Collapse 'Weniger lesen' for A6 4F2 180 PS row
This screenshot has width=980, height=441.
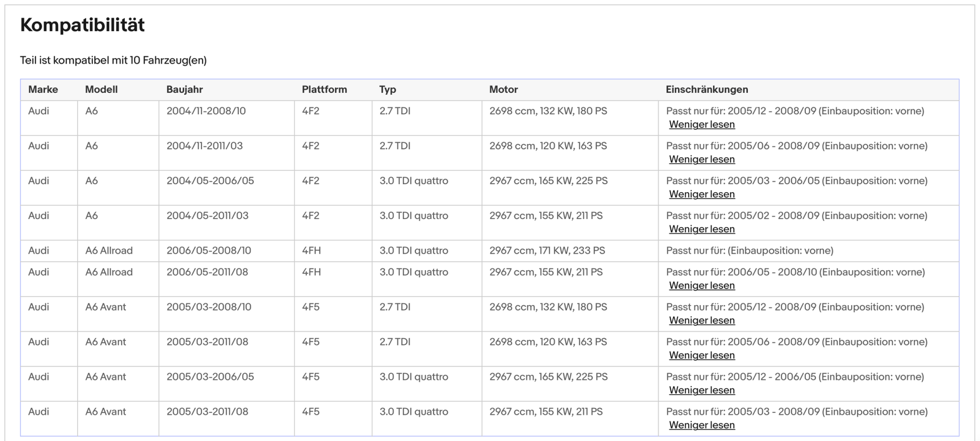coord(702,124)
